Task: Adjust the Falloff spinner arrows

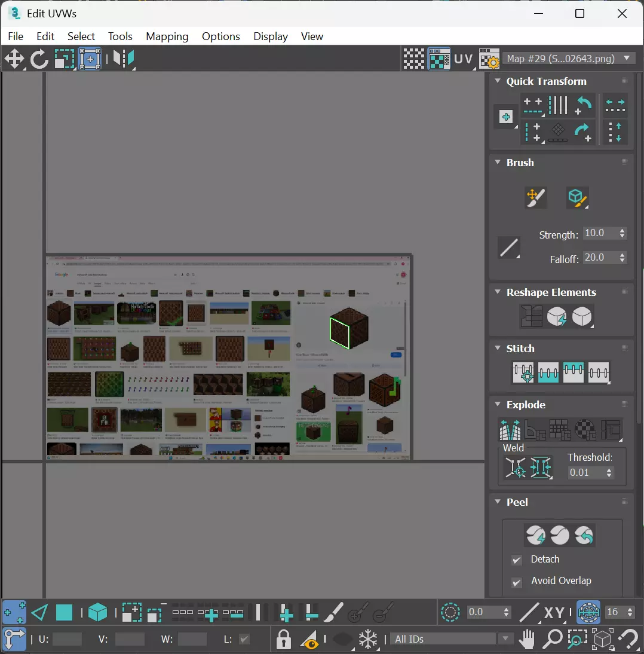Action: click(622, 258)
